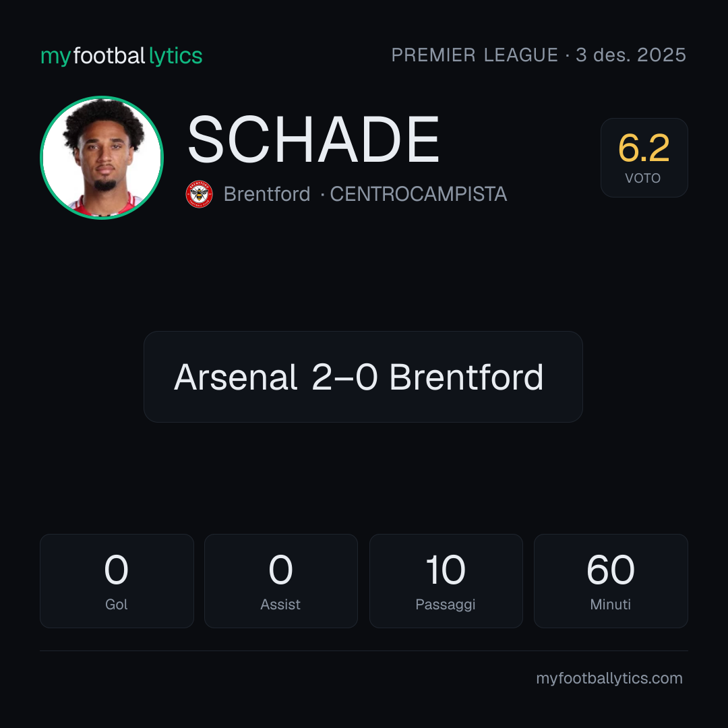
Task: Select the SCHADE player name heading
Action: click(313, 140)
